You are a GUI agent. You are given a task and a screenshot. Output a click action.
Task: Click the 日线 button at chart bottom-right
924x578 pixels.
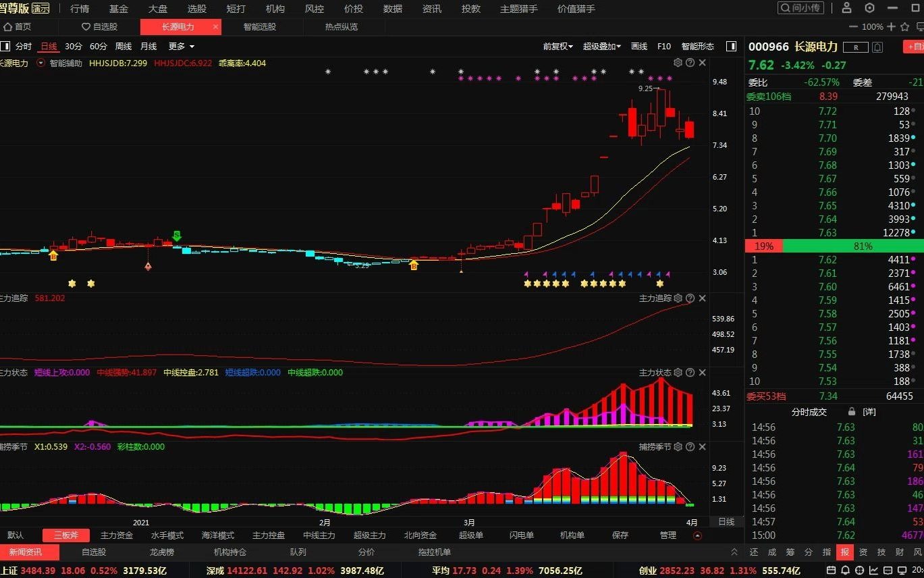click(x=726, y=522)
